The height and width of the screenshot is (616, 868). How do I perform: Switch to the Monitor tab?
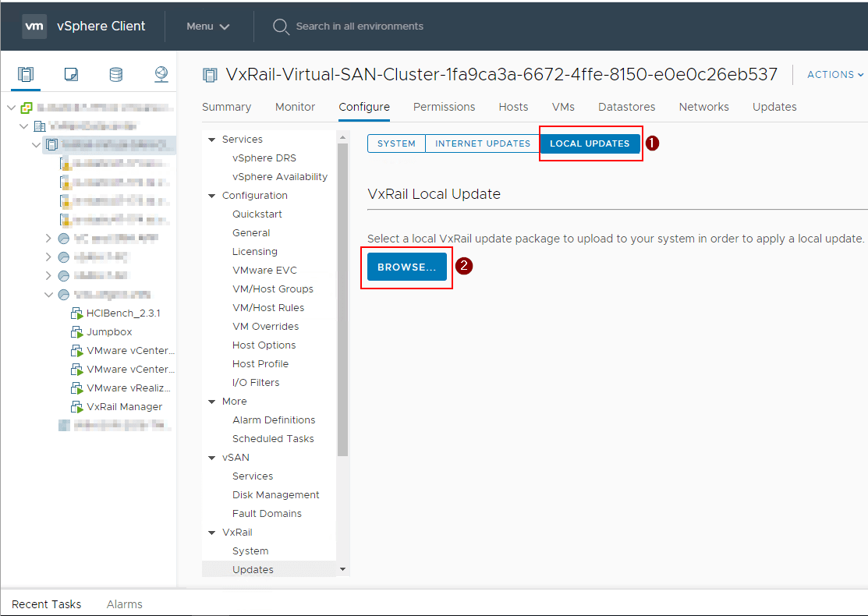pos(295,107)
